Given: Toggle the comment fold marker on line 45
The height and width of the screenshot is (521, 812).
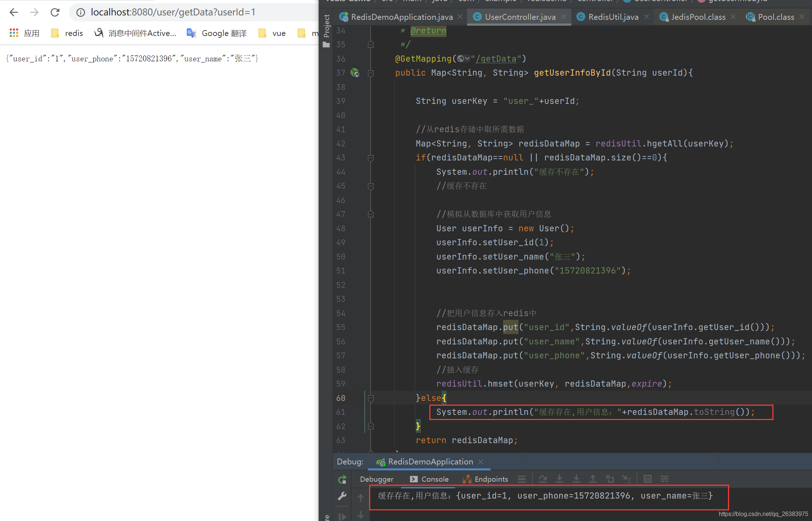Looking at the screenshot, I should pyautogui.click(x=371, y=186).
